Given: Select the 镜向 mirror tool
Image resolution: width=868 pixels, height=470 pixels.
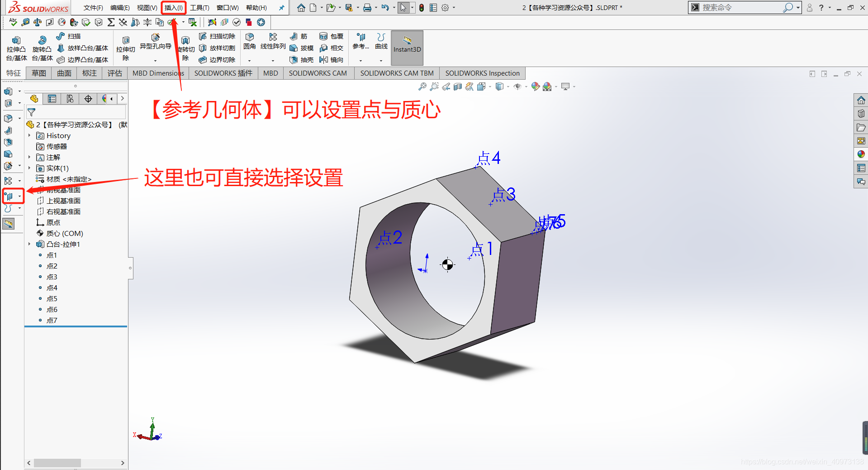Looking at the screenshot, I should [331, 60].
